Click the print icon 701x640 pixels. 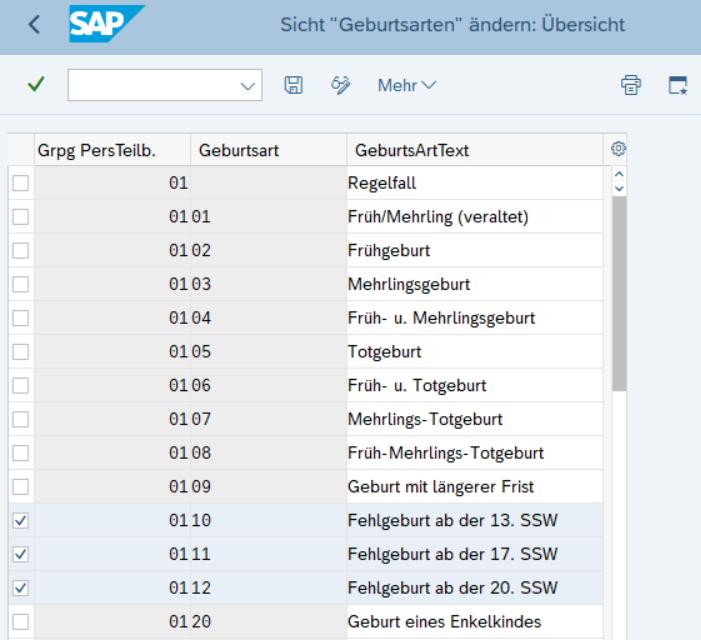(631, 85)
